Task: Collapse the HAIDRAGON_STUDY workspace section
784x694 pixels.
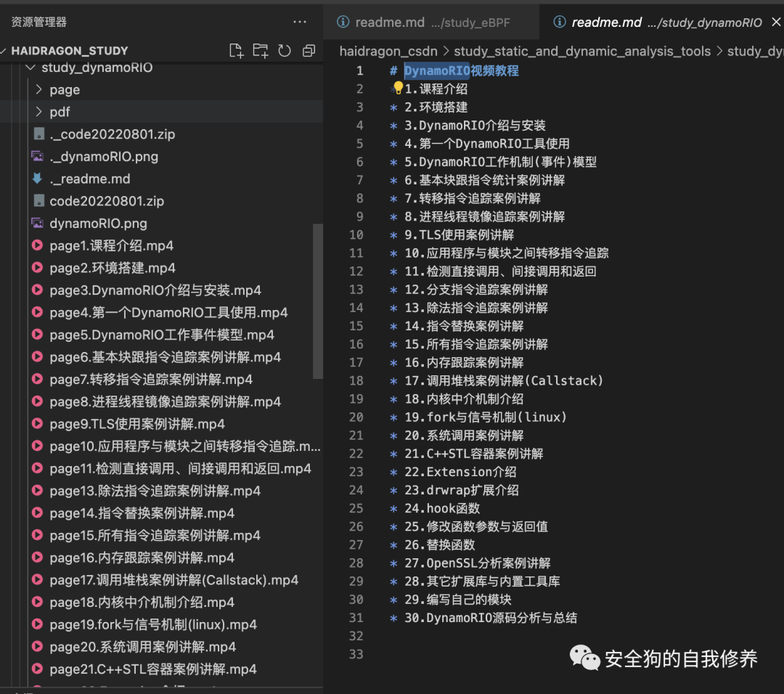Action: 4,51
